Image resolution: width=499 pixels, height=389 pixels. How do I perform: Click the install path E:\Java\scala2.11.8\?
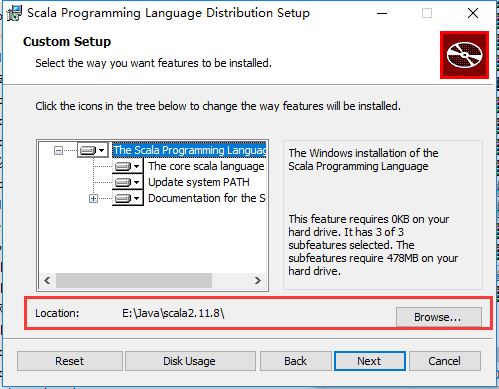[x=173, y=313]
